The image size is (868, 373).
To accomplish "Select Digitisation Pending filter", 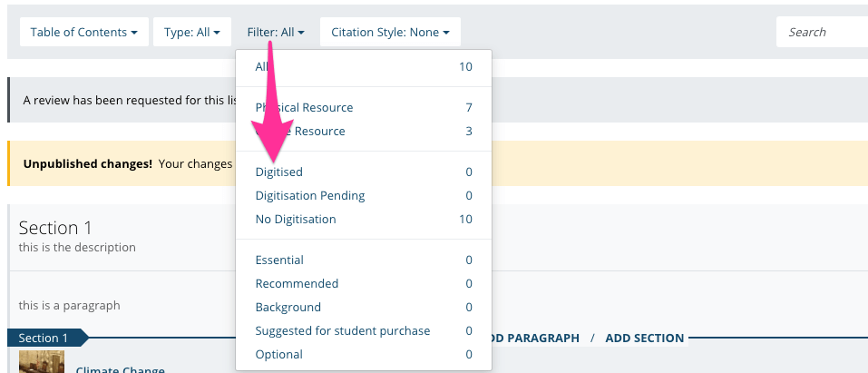I will [363, 195].
